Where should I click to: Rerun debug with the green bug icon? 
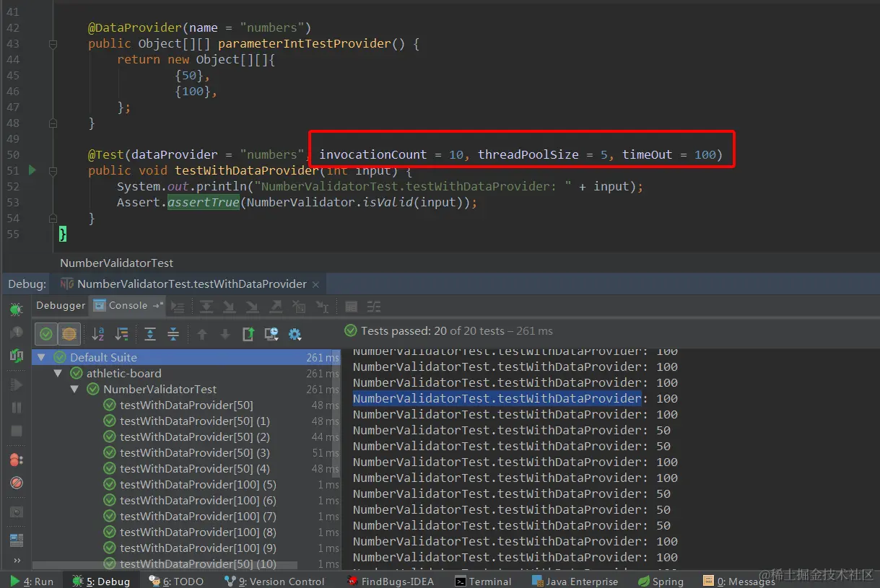tap(16, 310)
